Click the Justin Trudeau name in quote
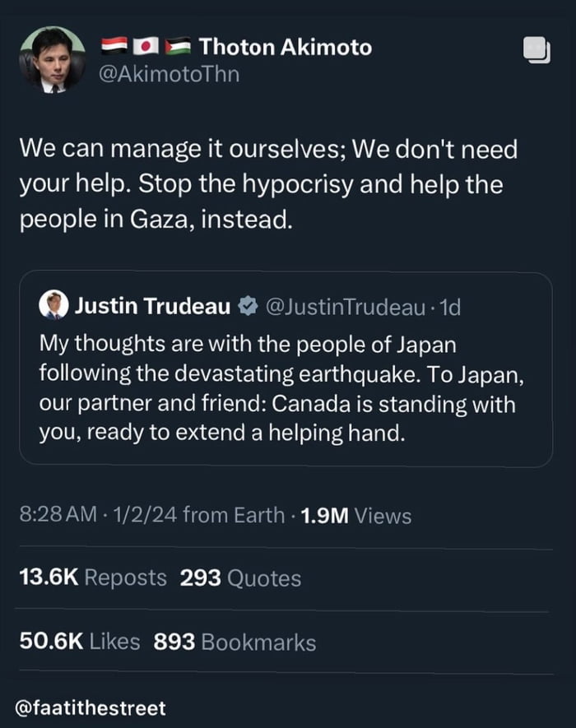The width and height of the screenshot is (576, 728). (x=152, y=307)
